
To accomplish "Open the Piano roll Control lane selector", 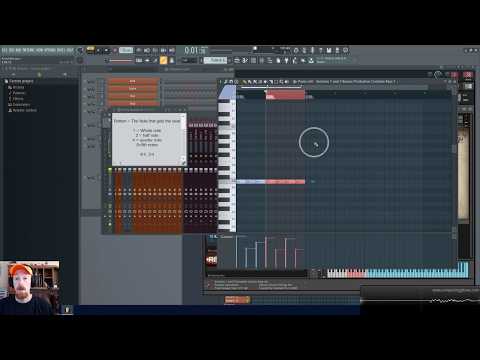I will tap(227, 237).
